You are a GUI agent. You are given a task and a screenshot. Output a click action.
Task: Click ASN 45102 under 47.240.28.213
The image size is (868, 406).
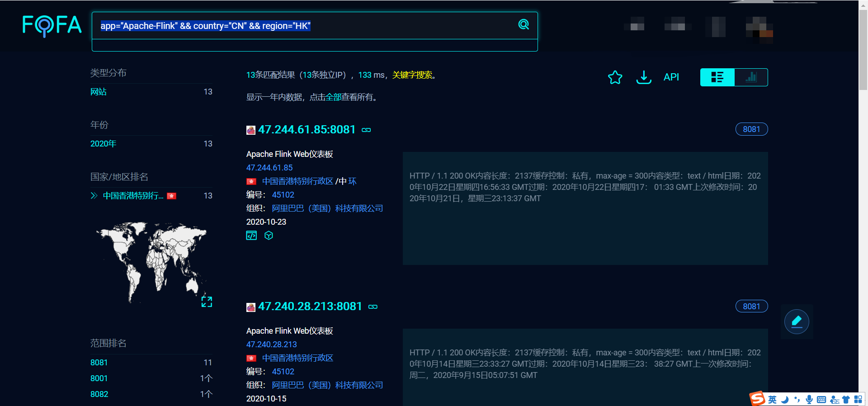coord(283,372)
